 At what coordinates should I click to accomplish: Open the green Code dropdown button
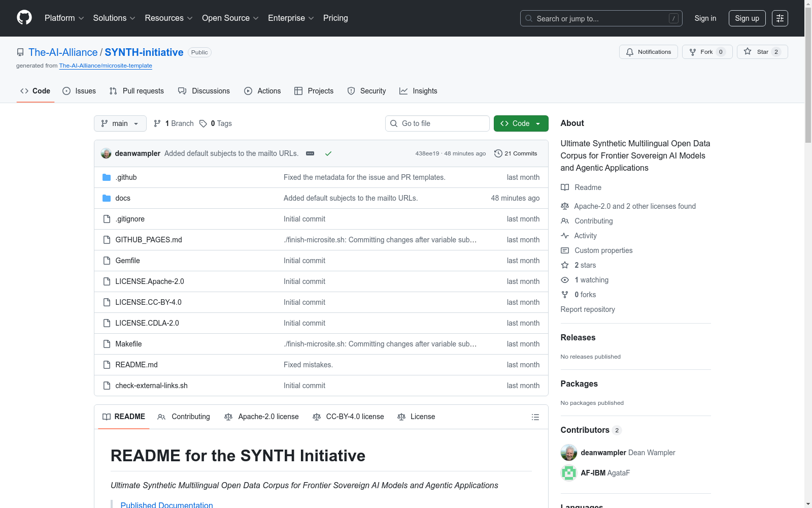(x=521, y=123)
